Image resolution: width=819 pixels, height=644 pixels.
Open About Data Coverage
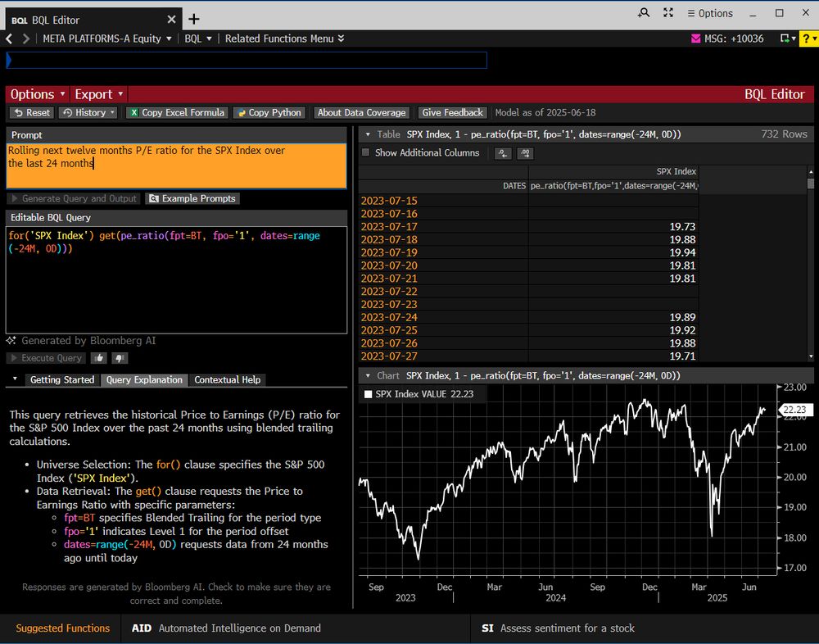[x=361, y=112]
